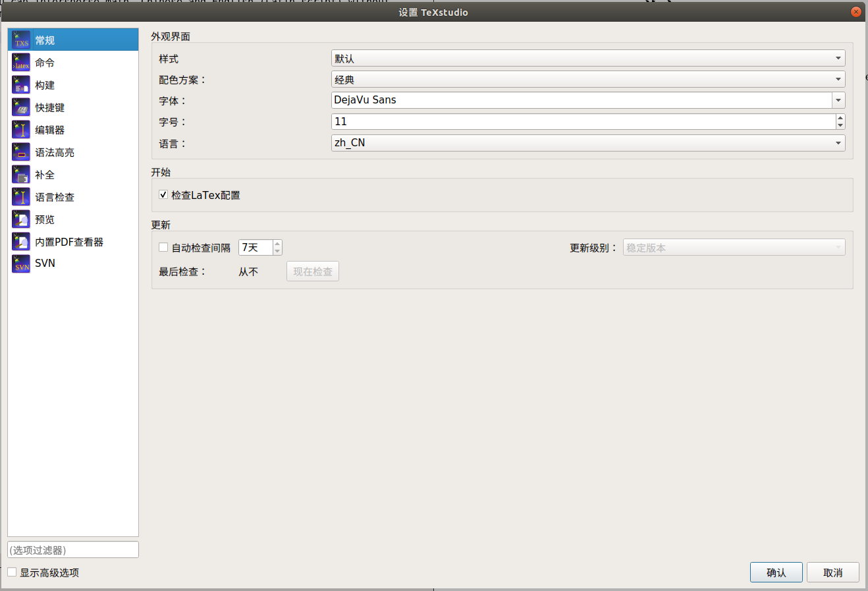Click the 最后检查 label
868x591 pixels.
pyautogui.click(x=183, y=271)
